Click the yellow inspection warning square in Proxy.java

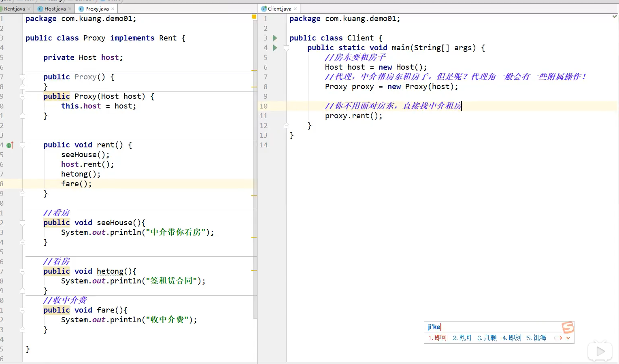coord(254,17)
